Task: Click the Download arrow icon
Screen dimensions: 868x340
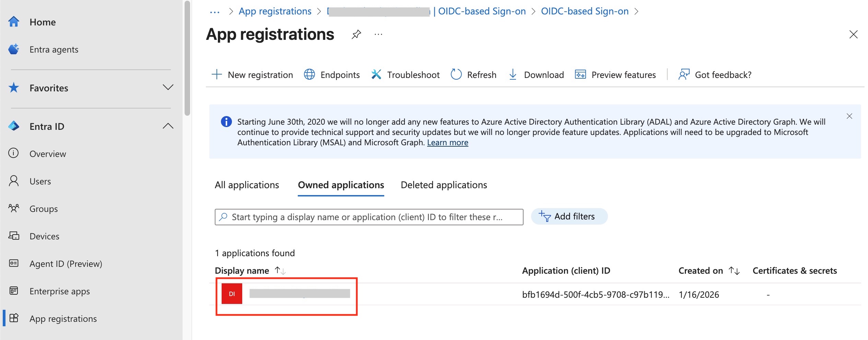Action: [x=513, y=75]
